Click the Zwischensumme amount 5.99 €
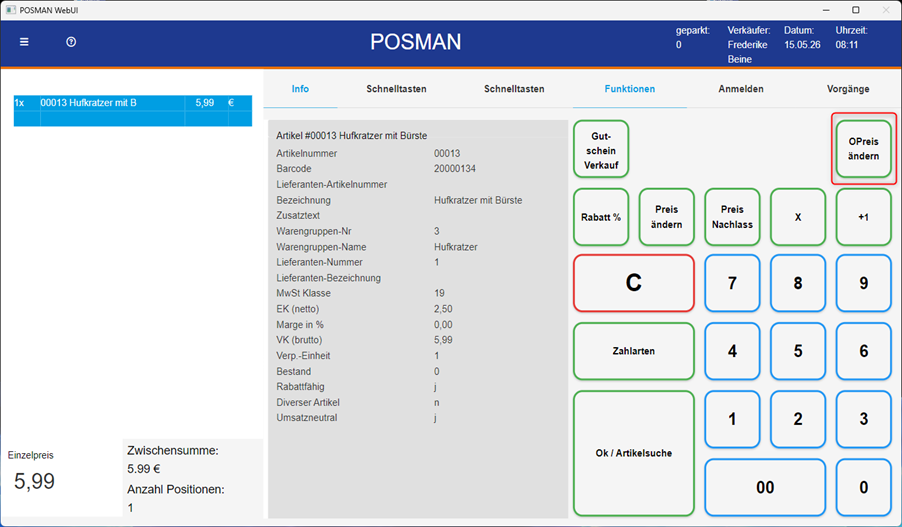 (x=144, y=469)
